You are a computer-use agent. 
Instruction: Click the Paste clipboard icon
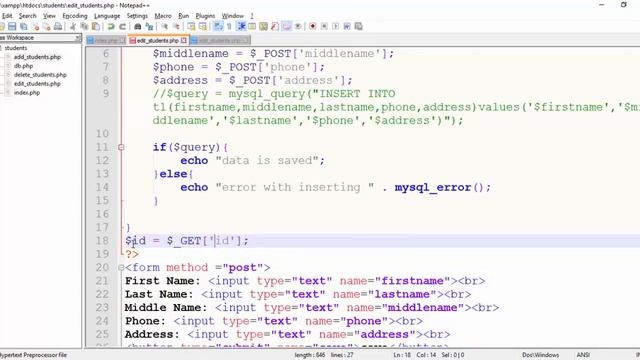pyautogui.click(x=96, y=27)
